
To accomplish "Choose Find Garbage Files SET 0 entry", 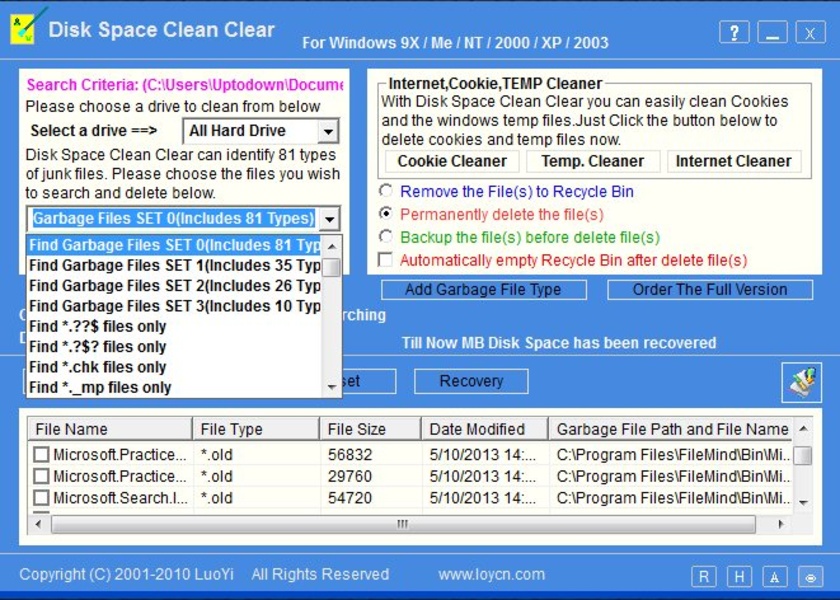I will click(175, 245).
